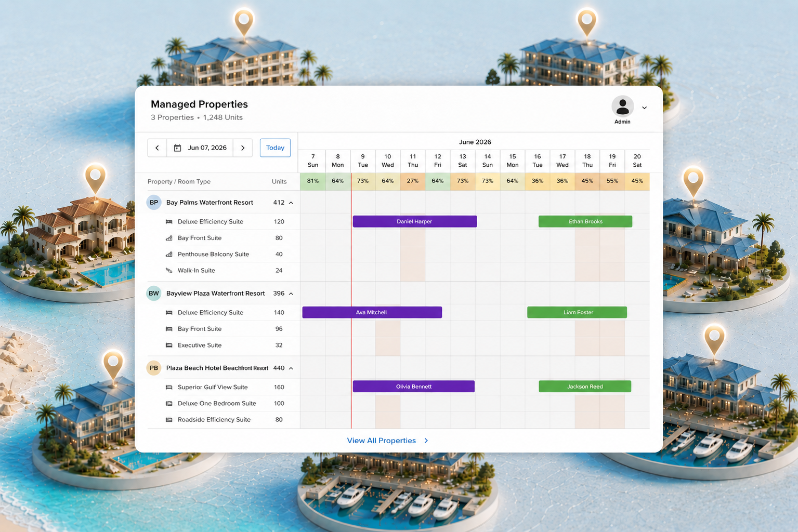Open Ava Mitchell booking bar
This screenshot has height=532, width=798.
coord(372,312)
